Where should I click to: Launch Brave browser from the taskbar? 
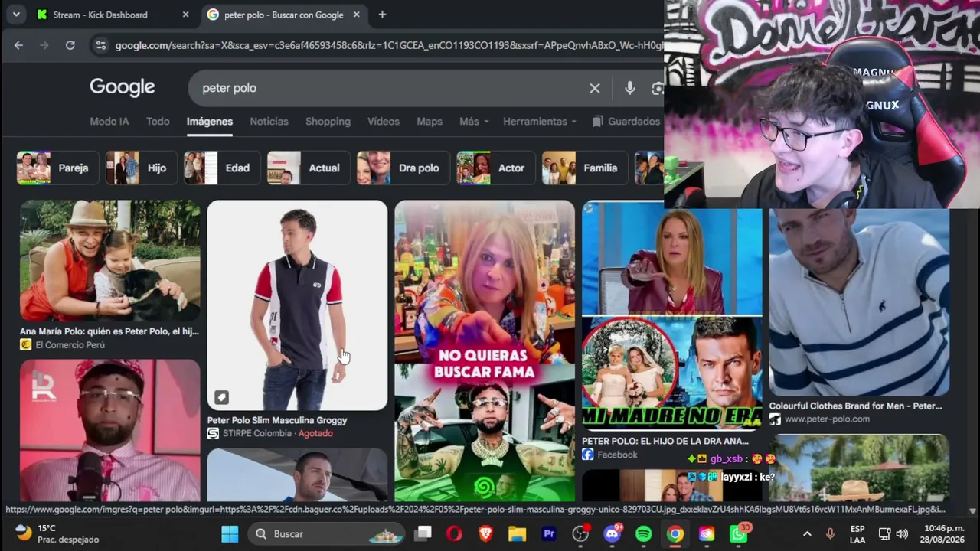point(485,533)
